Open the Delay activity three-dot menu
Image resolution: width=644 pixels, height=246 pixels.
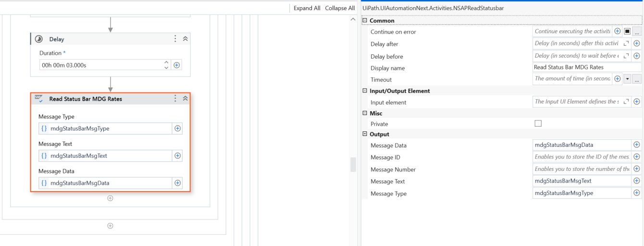(x=175, y=39)
